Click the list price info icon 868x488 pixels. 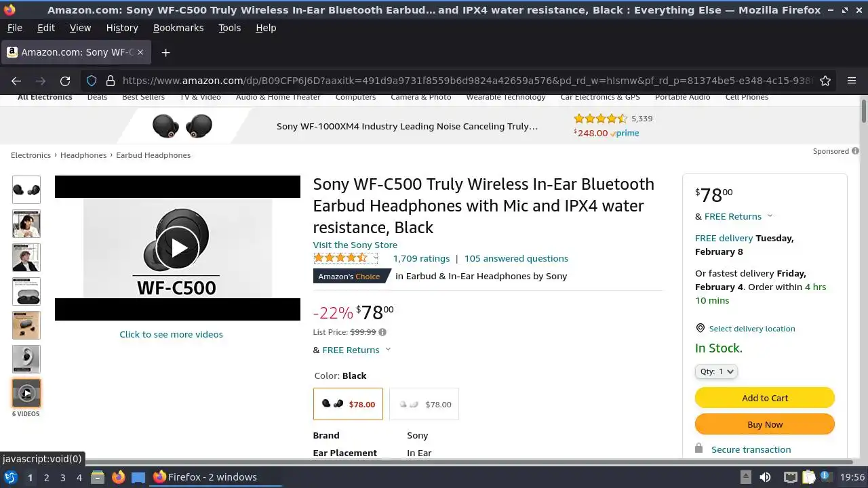coord(382,332)
